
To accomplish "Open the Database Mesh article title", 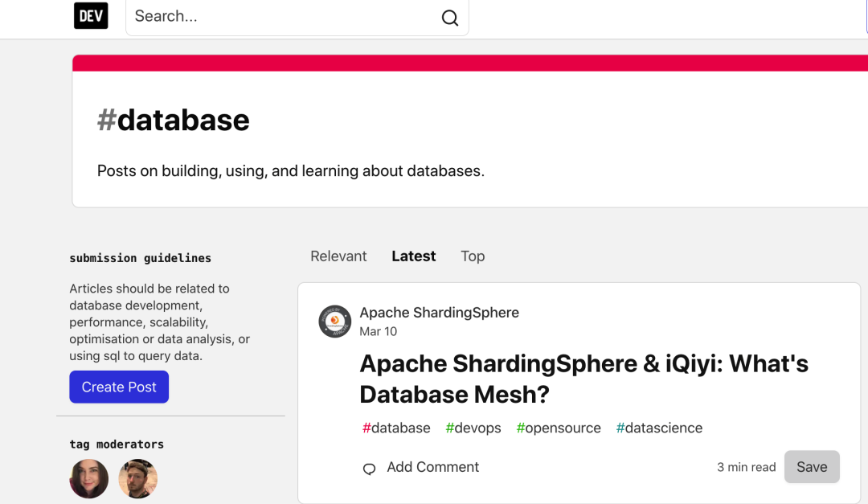I will click(x=583, y=379).
